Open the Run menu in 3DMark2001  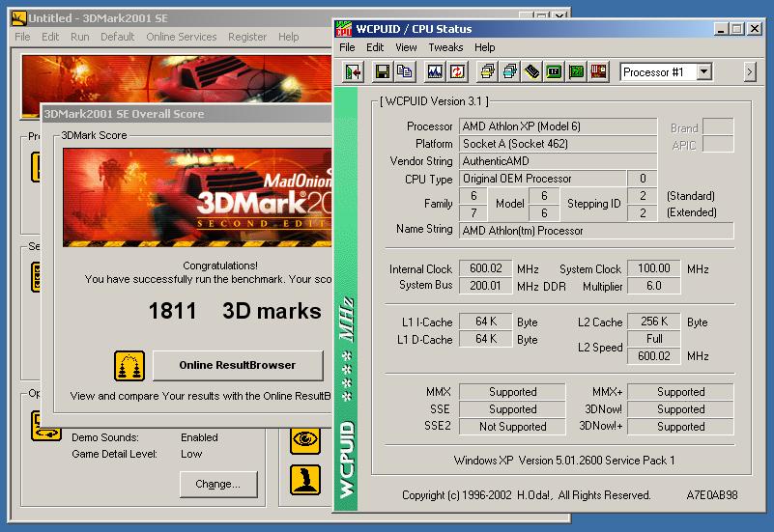80,37
